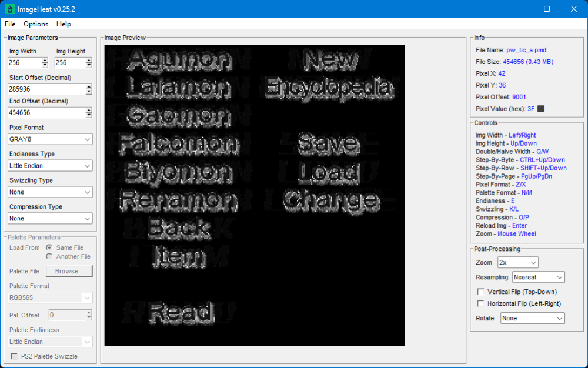The image size is (588, 368).
Task: Open the Options menu
Action: tap(36, 24)
